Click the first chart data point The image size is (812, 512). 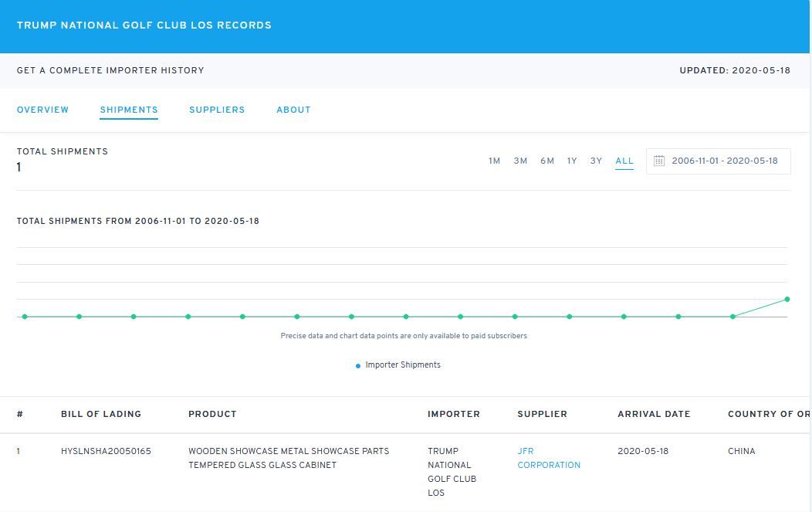[25, 317]
